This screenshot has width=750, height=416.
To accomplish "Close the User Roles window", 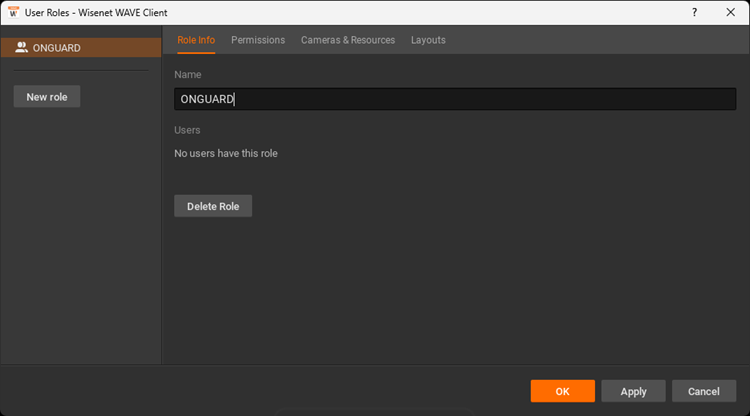I will tap(730, 12).
